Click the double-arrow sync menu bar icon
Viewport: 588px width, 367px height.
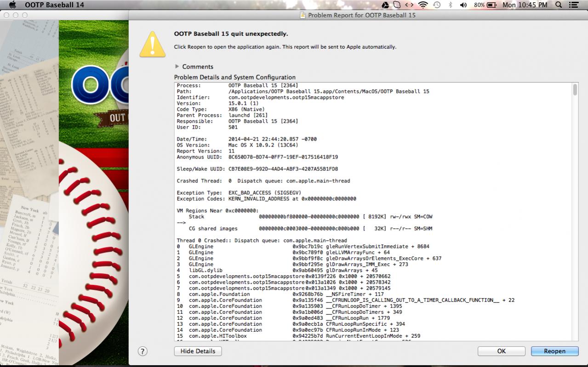coord(409,5)
